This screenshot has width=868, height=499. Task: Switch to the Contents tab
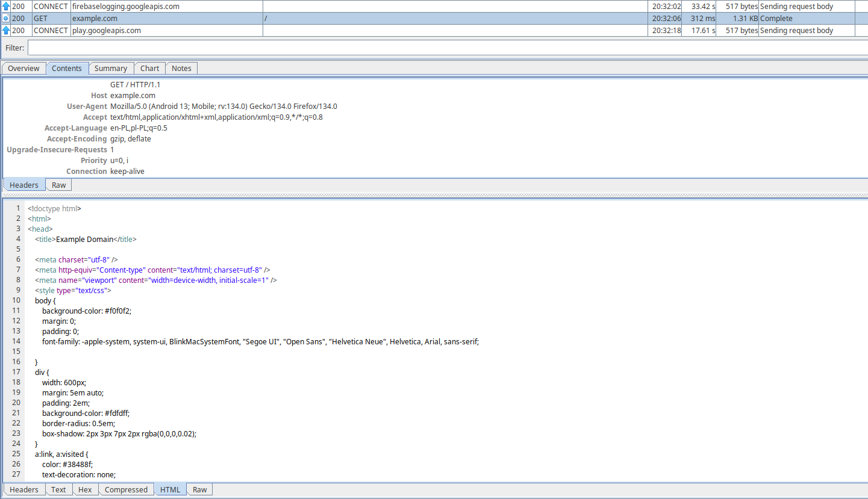click(x=67, y=68)
